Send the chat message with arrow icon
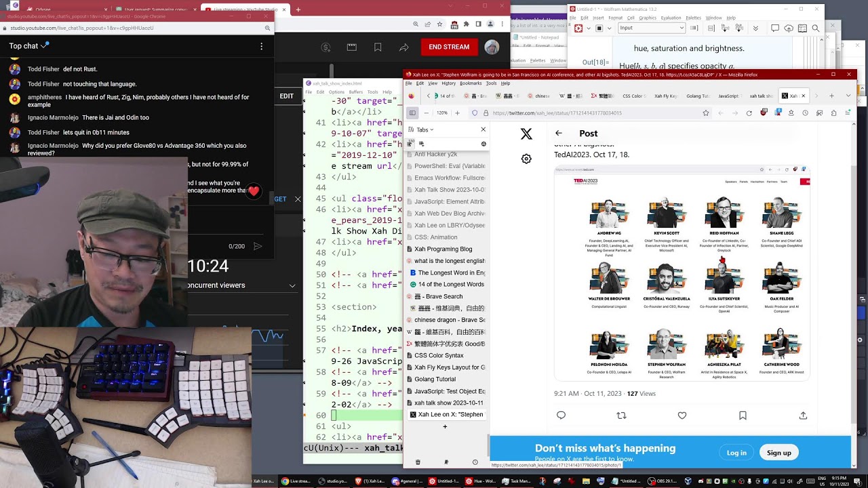The height and width of the screenshot is (488, 868). coord(258,247)
